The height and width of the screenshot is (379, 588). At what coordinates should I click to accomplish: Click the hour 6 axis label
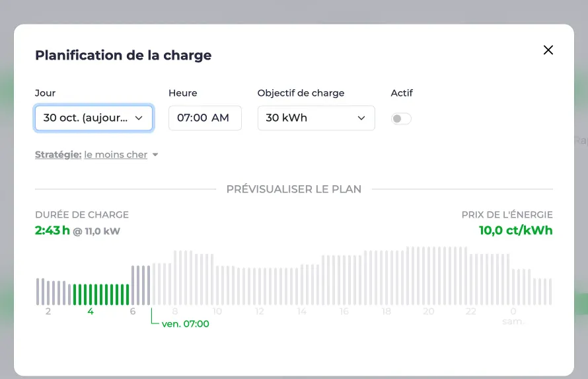point(132,311)
